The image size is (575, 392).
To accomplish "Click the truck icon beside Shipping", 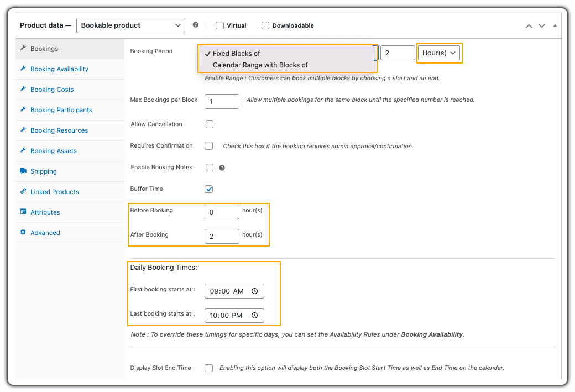I will [23, 171].
